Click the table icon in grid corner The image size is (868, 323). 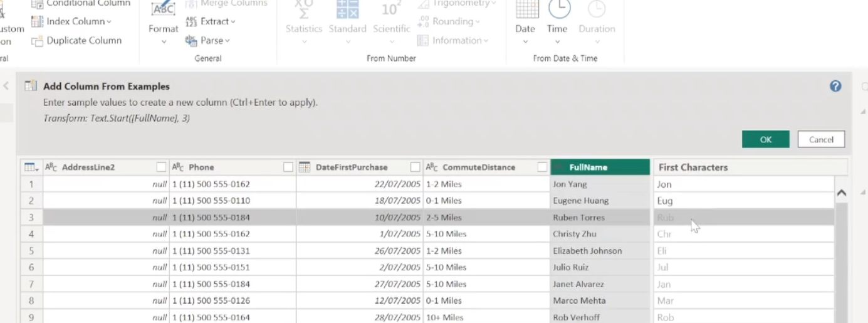pos(29,167)
